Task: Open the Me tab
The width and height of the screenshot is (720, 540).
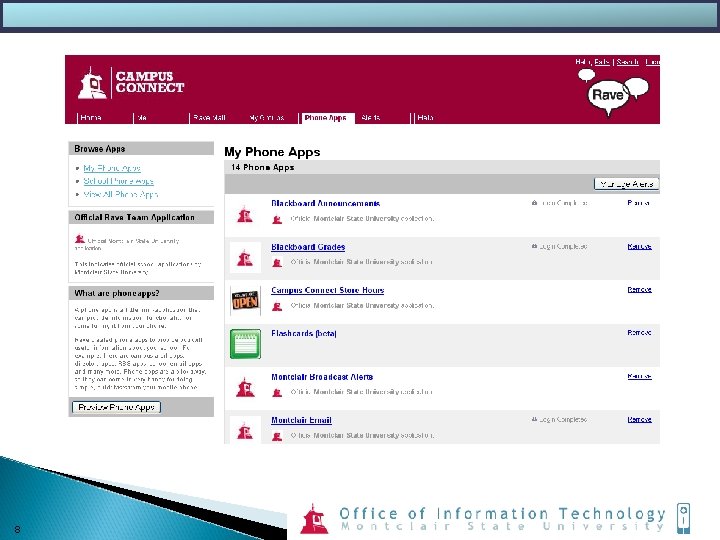Action: coord(141,118)
